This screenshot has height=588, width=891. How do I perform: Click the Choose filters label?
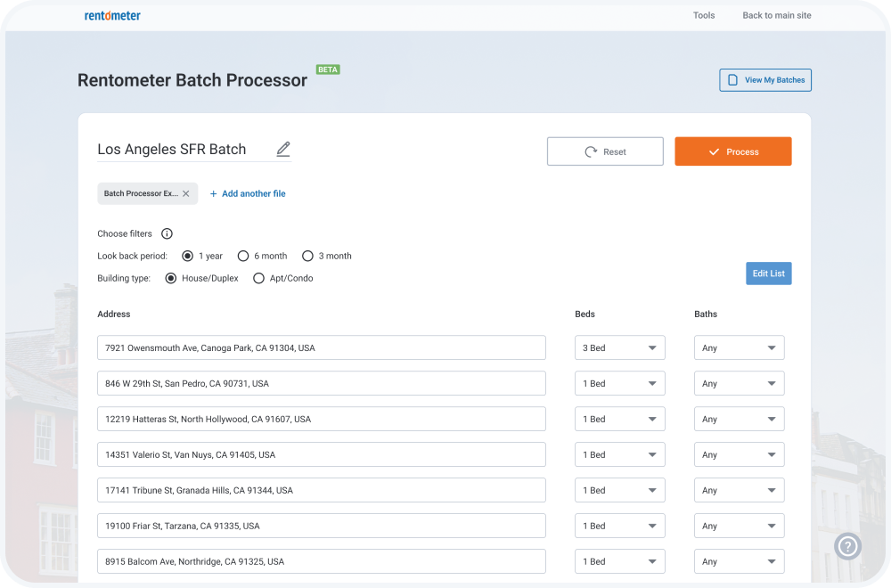125,233
